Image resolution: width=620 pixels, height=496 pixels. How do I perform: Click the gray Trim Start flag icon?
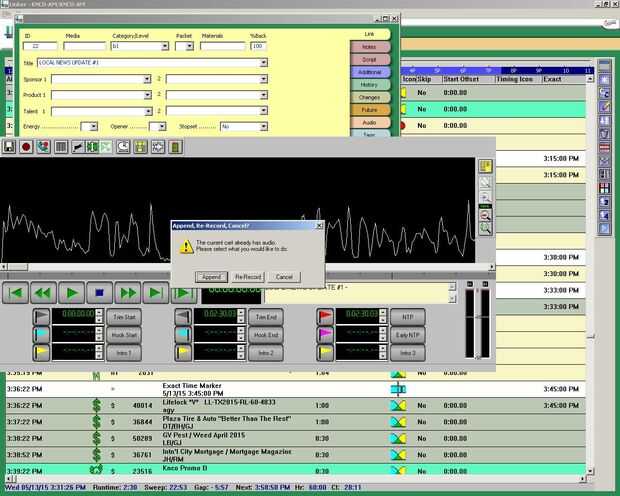pyautogui.click(x=41, y=316)
